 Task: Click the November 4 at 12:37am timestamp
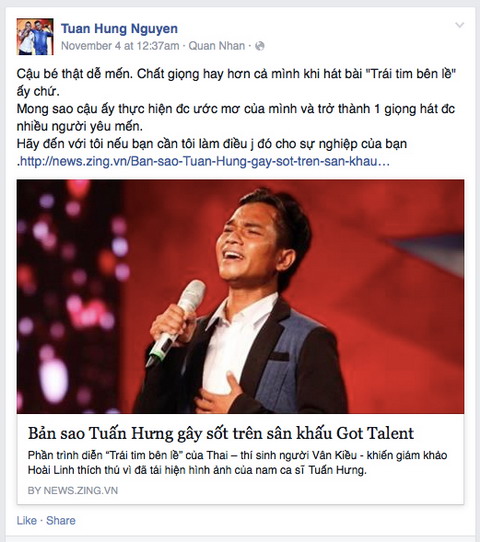coord(120,46)
